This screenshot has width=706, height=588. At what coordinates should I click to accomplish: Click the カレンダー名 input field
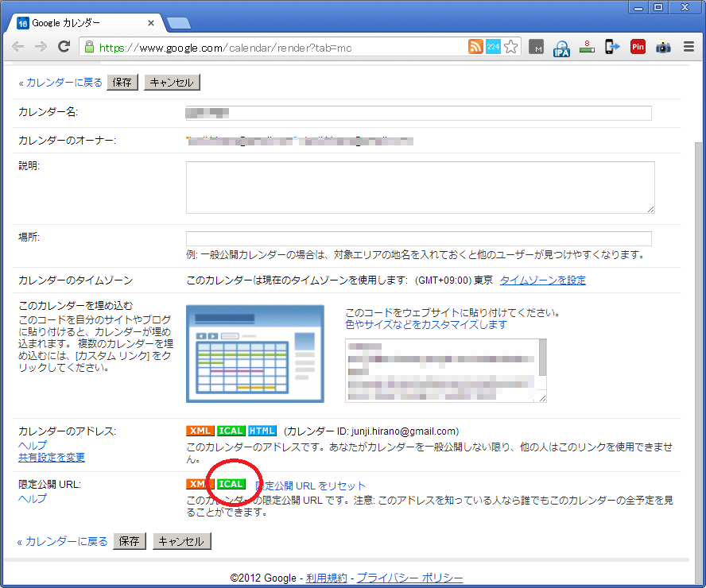tap(419, 113)
